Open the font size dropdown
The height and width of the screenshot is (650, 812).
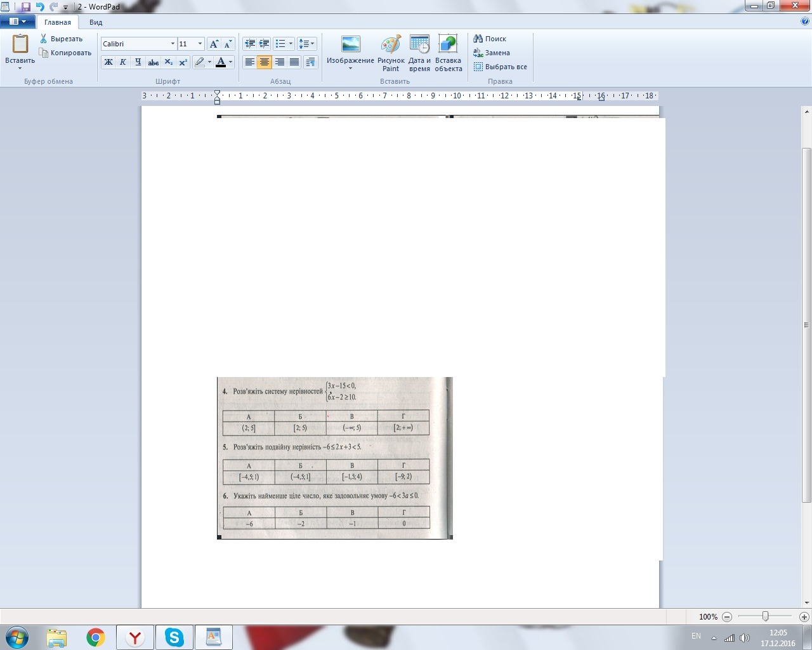tap(200, 44)
